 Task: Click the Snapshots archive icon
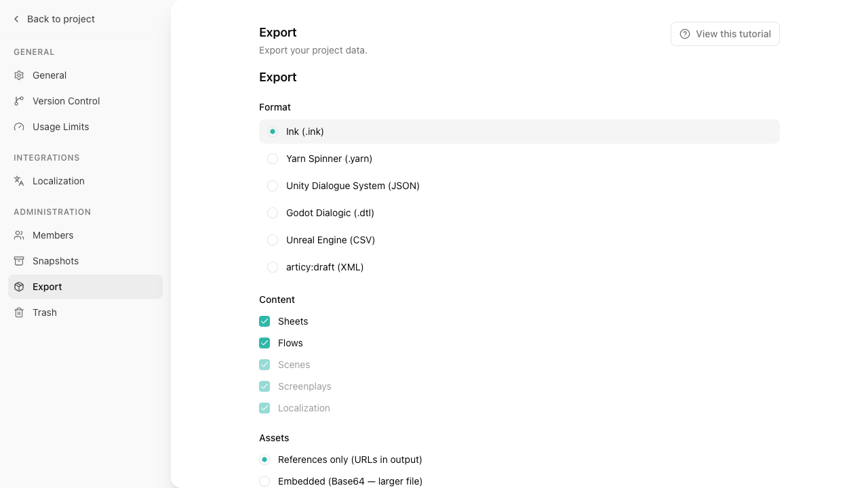[19, 261]
